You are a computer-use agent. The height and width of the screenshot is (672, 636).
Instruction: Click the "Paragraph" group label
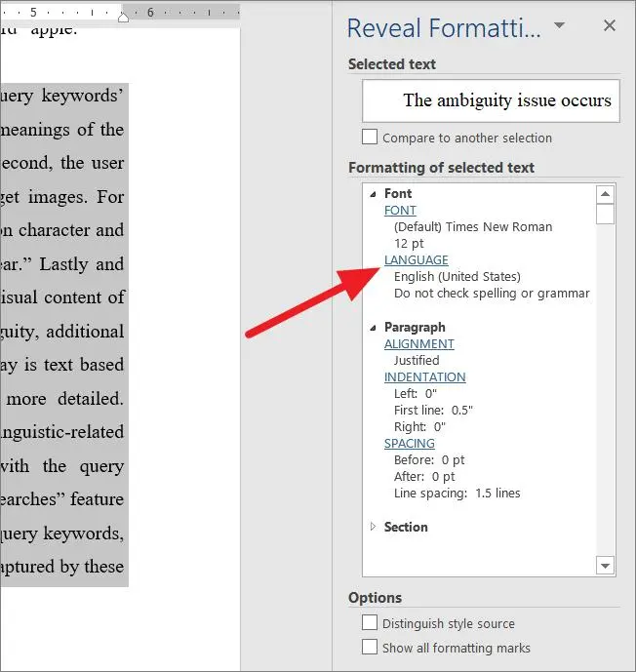tap(415, 328)
